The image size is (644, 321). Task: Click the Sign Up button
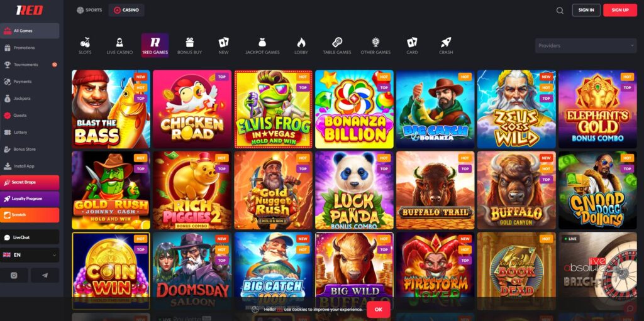[619, 10]
